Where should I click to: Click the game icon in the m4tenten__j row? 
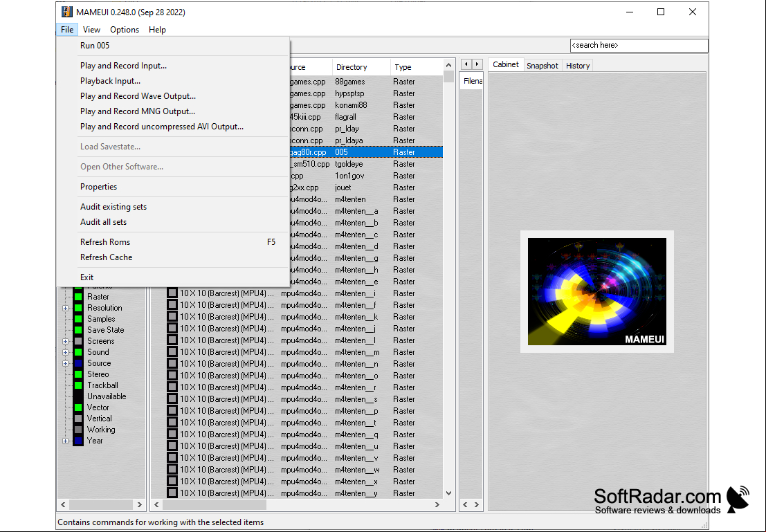coord(172,329)
